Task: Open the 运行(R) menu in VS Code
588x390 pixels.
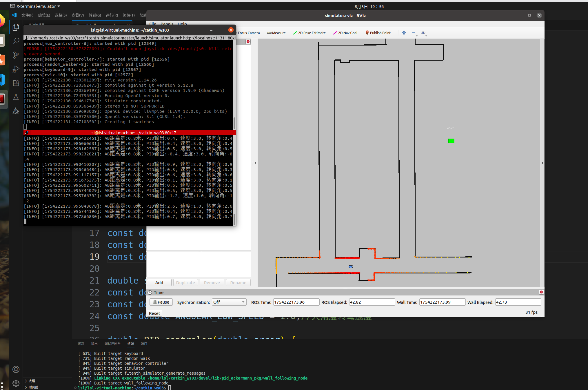Action: tap(112, 15)
